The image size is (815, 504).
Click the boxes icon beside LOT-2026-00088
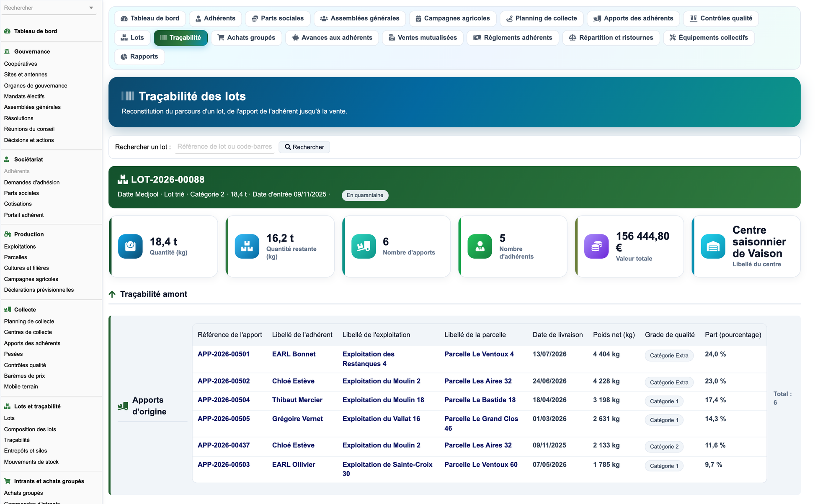123,180
